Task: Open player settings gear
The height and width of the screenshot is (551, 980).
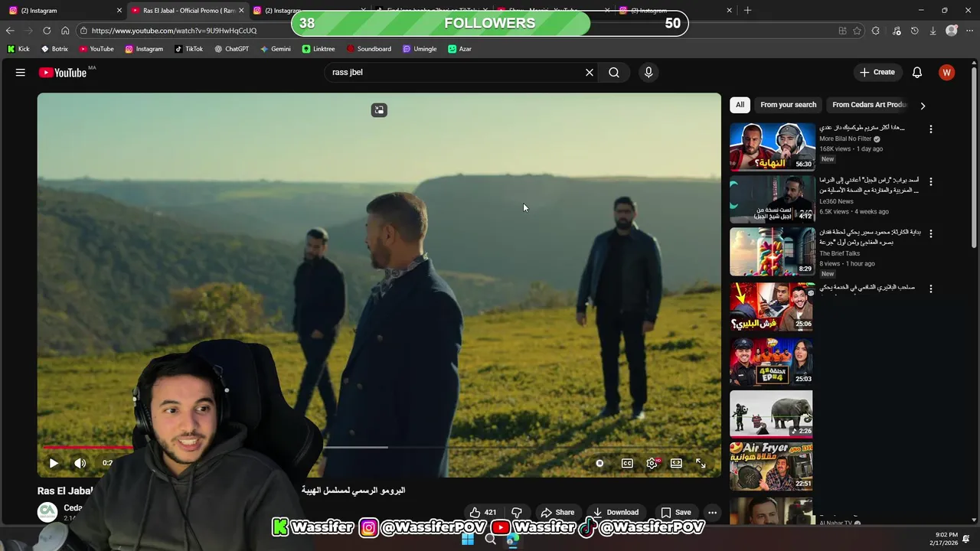Action: [652, 463]
